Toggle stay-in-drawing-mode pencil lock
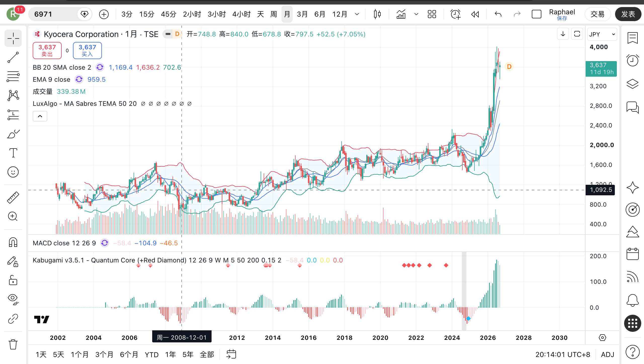644x364 pixels. [13, 261]
